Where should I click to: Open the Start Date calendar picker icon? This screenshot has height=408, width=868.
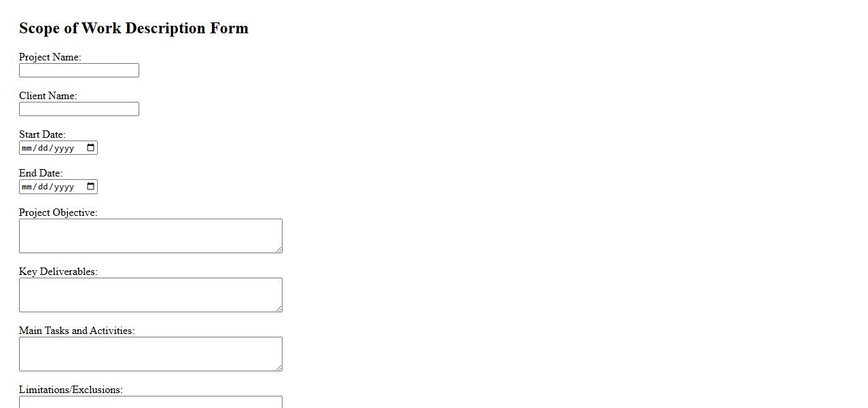coord(91,148)
